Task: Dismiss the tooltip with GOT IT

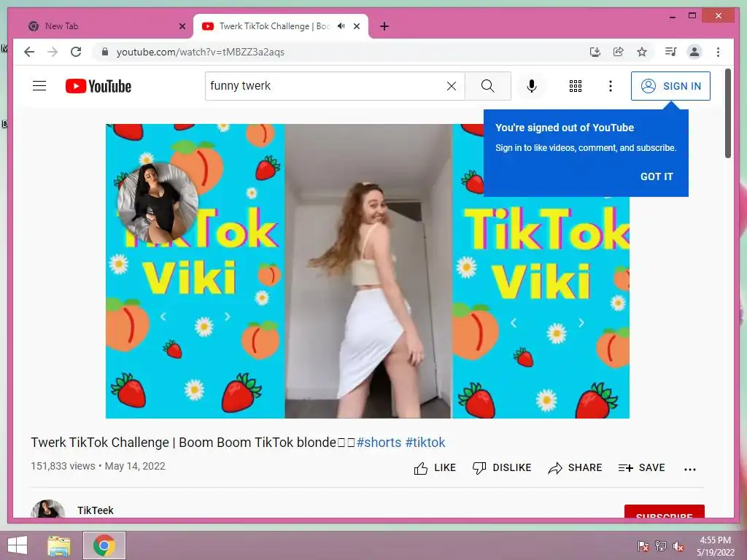Action: pyautogui.click(x=657, y=176)
